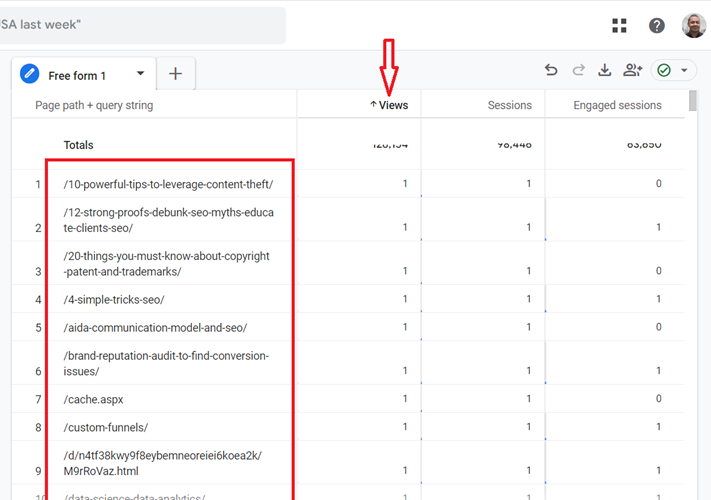Undo the last change
Image resolution: width=711 pixels, height=500 pixels.
(551, 70)
